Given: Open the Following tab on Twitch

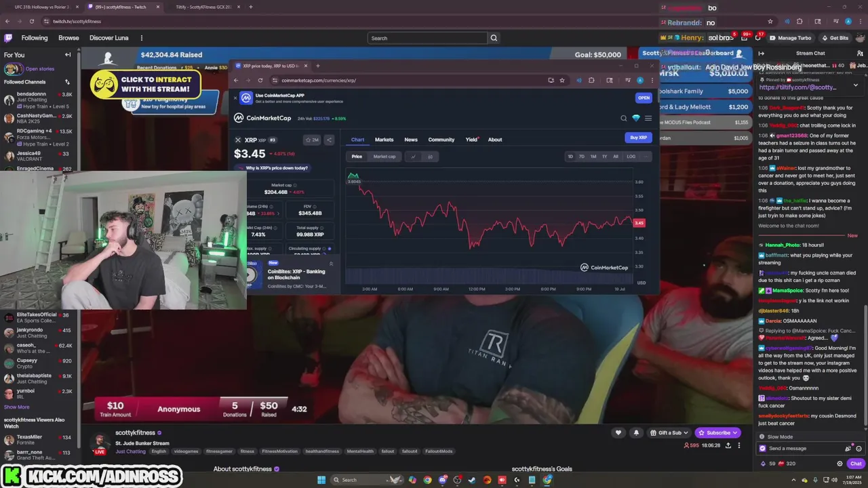Looking at the screenshot, I should pyautogui.click(x=34, y=38).
